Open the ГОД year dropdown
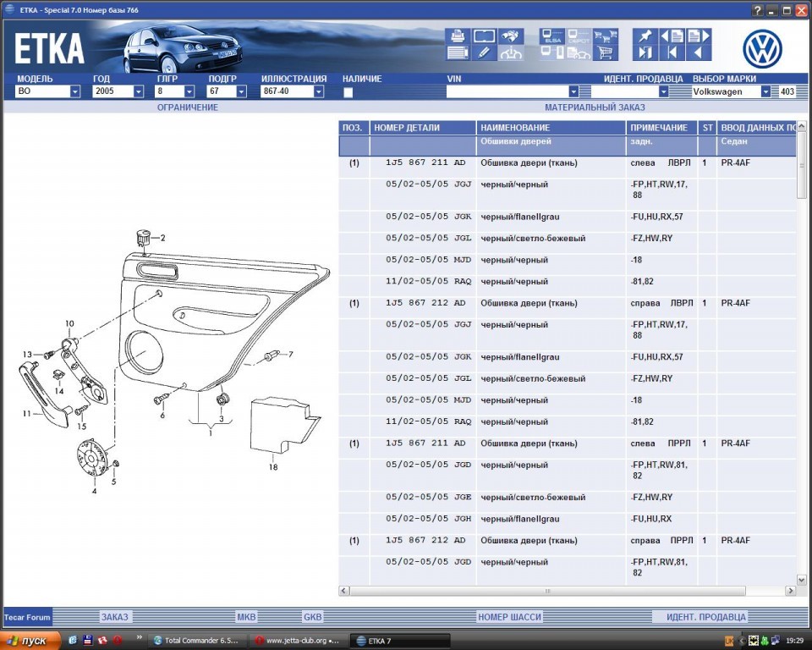 click(x=138, y=91)
